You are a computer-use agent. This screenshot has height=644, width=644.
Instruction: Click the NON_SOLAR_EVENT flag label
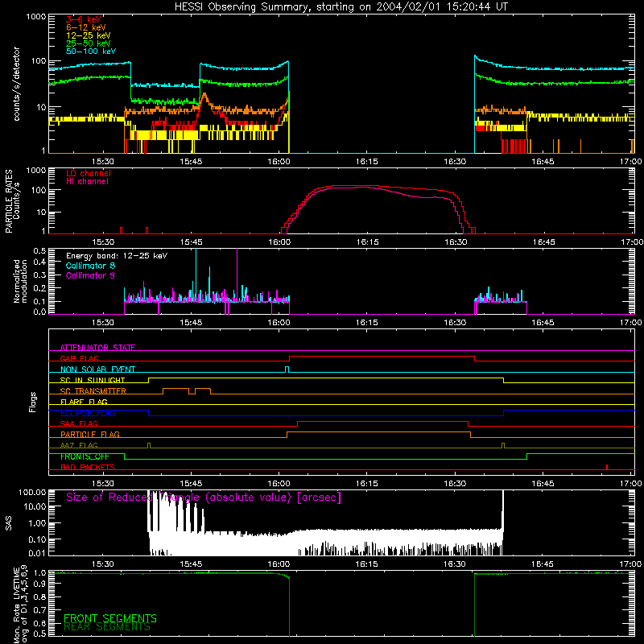(x=97, y=369)
